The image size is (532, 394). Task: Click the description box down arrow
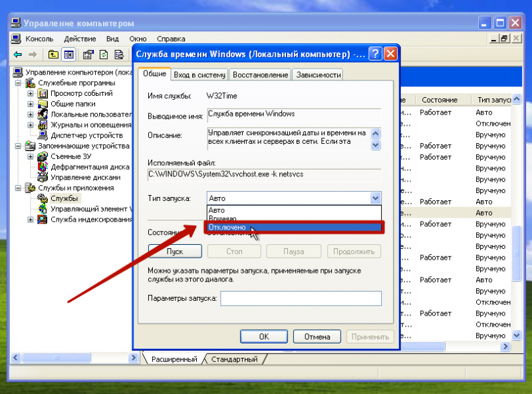(x=375, y=144)
